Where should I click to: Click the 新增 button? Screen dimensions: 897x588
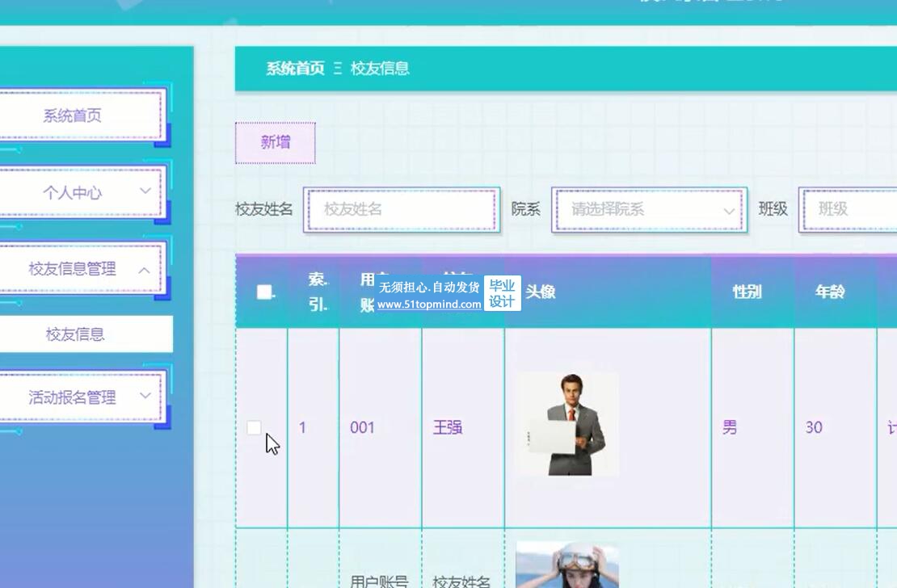pyautogui.click(x=276, y=142)
